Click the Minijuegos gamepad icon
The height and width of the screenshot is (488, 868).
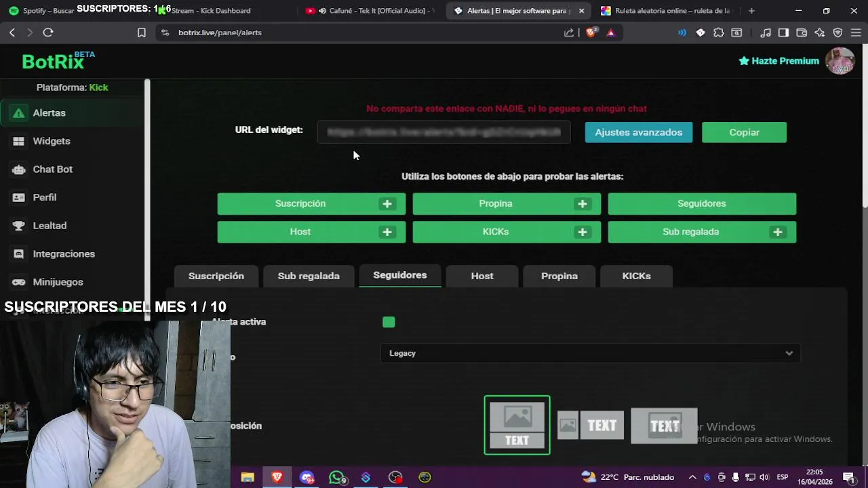click(x=19, y=282)
